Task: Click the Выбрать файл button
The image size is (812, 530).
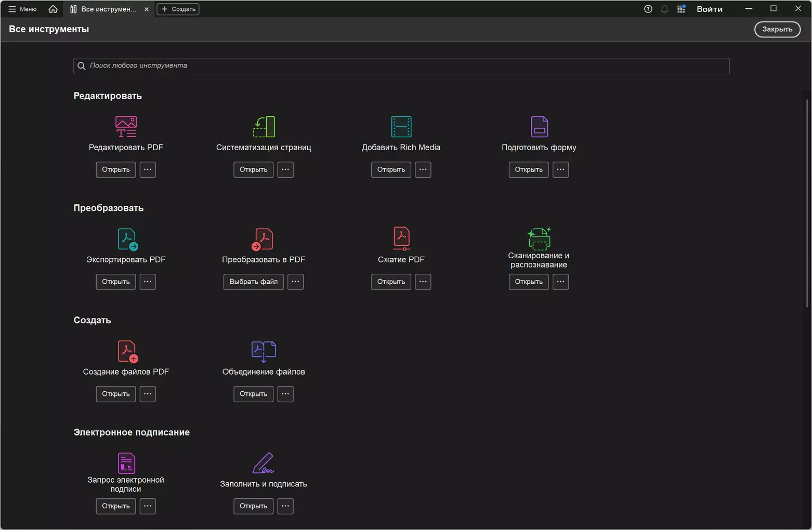Action: [x=254, y=282]
